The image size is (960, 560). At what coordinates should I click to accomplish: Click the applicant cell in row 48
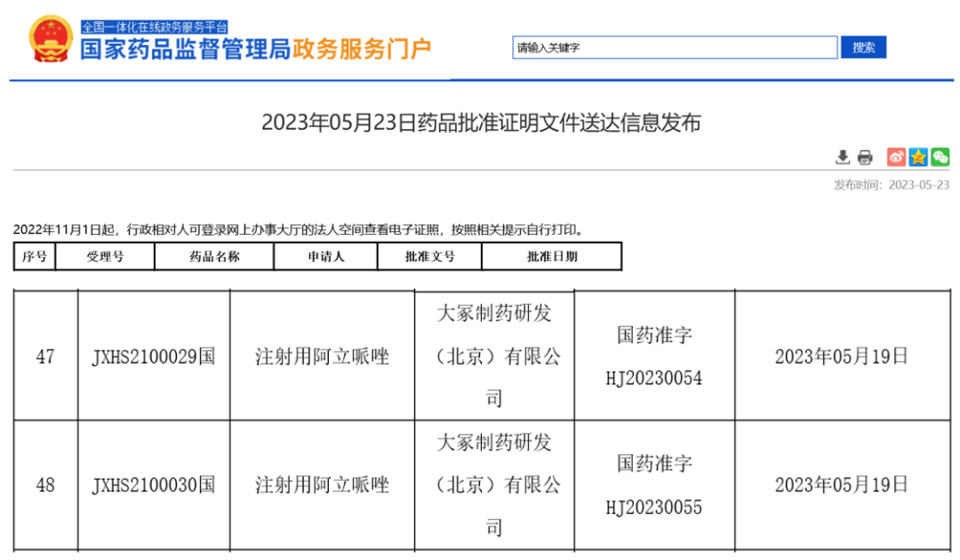pos(495,485)
